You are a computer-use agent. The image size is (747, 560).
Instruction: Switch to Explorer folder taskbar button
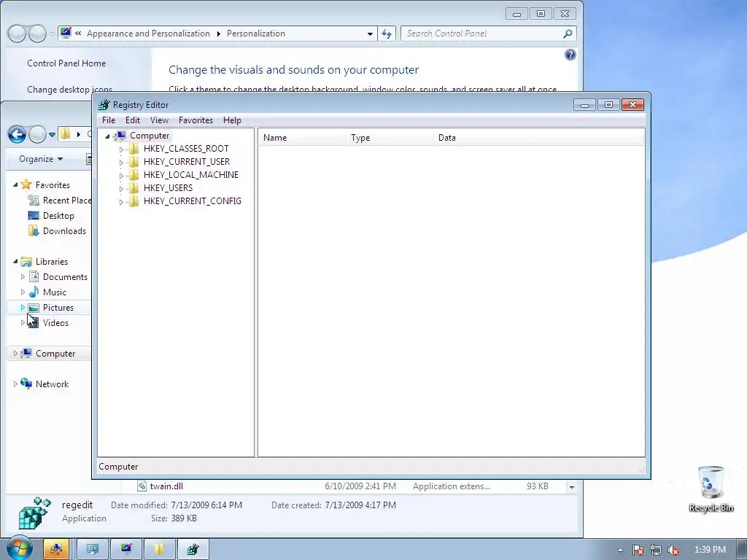(159, 550)
